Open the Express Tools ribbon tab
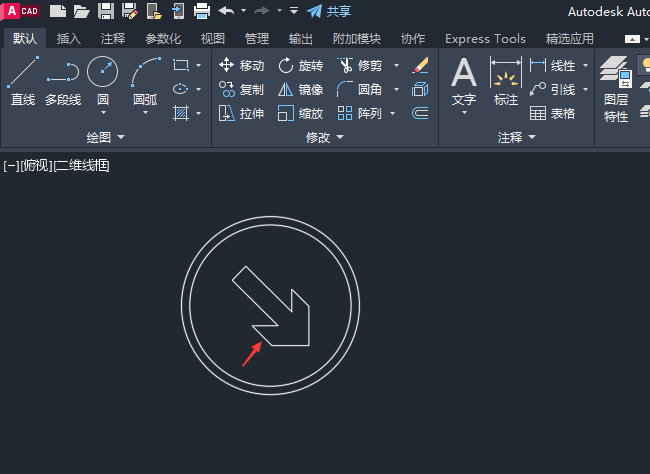The image size is (650, 474). click(485, 39)
